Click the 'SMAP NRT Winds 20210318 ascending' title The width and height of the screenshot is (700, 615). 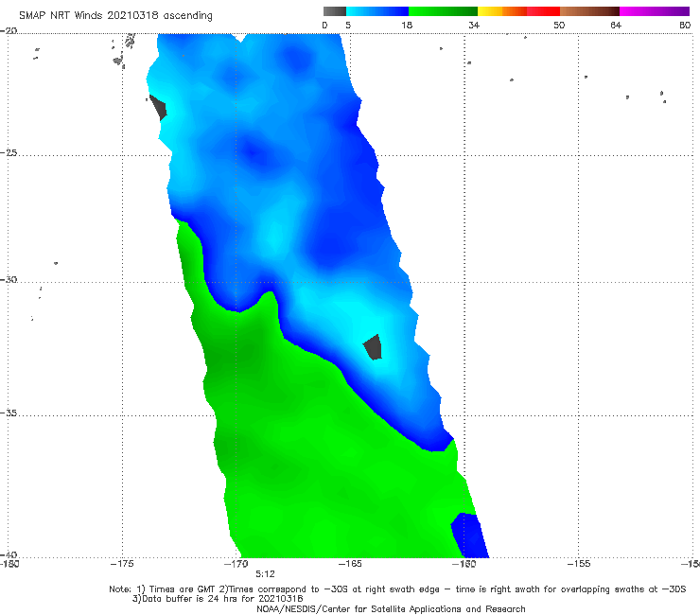tap(115, 16)
